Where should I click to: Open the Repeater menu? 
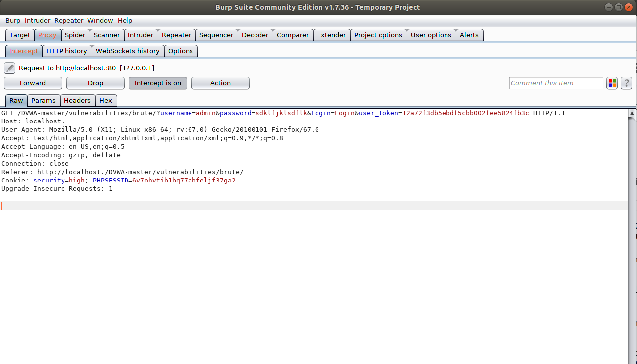click(x=69, y=20)
